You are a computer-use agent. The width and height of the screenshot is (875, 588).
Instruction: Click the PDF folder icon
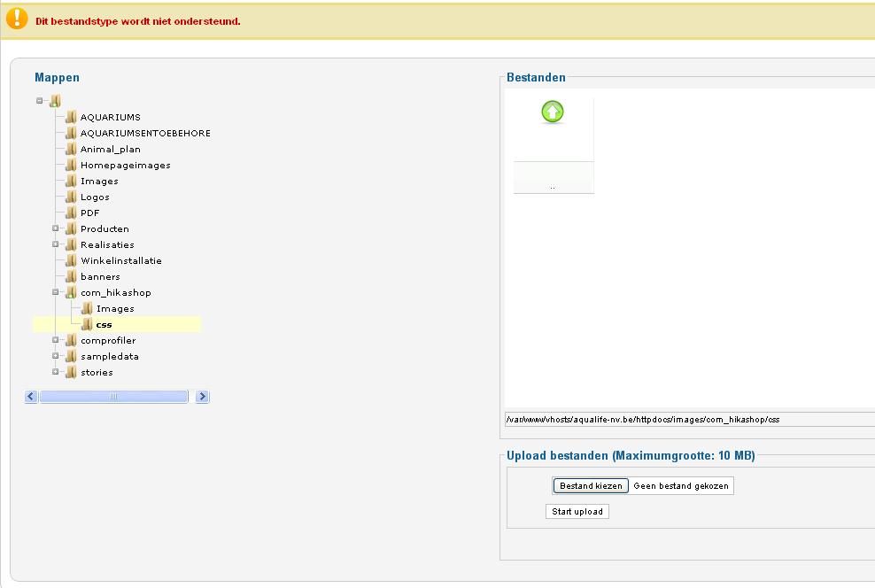(x=71, y=213)
